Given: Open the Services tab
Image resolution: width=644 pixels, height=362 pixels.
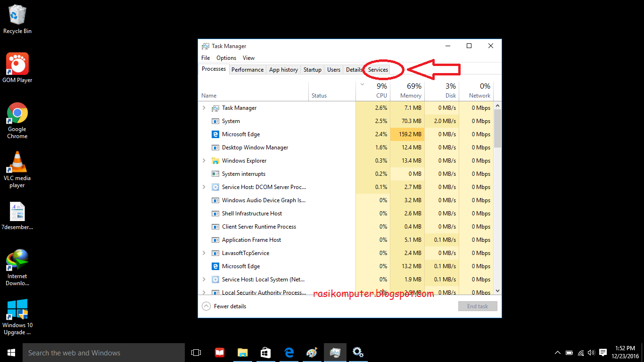Looking at the screenshot, I should [378, 70].
